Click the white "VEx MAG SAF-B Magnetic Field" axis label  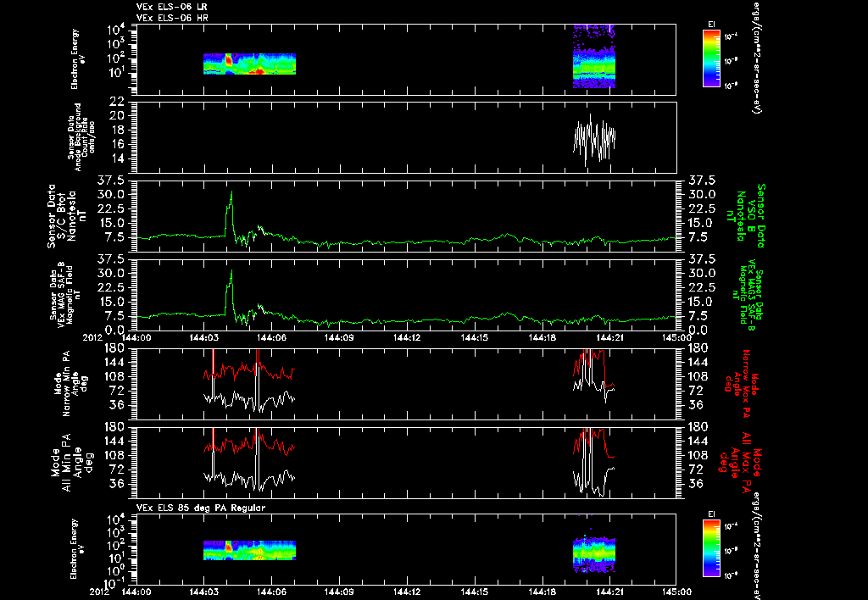pos(65,294)
